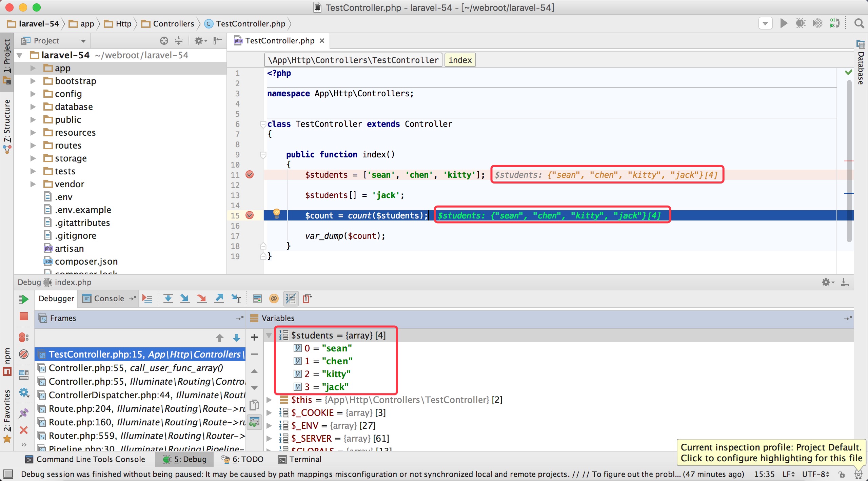Open Debug panel settings gear
Image resolution: width=868 pixels, height=481 pixels.
[x=828, y=283]
